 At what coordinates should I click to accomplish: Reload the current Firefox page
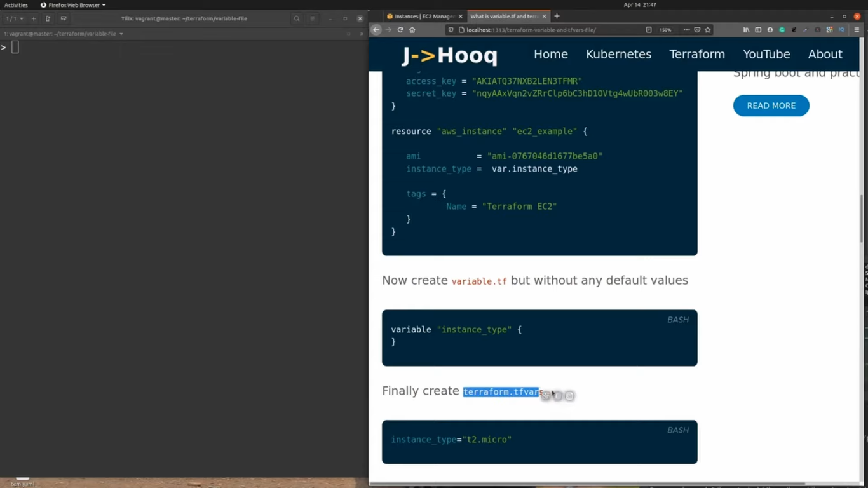click(x=400, y=30)
